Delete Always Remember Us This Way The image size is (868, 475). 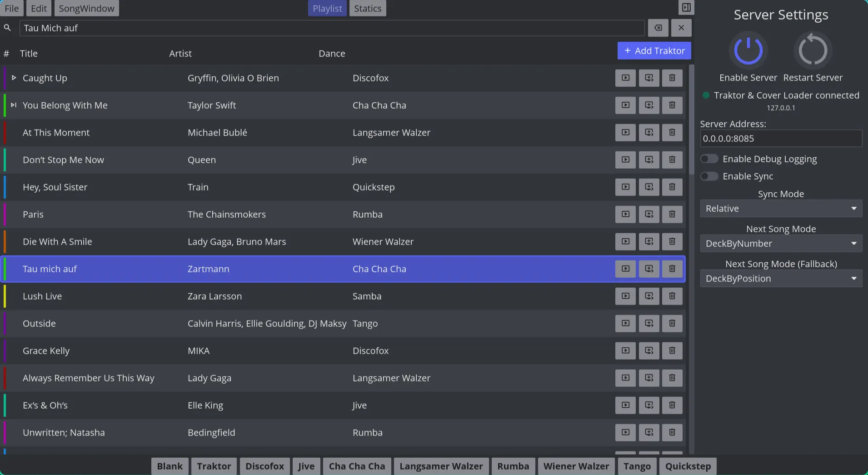pyautogui.click(x=672, y=378)
